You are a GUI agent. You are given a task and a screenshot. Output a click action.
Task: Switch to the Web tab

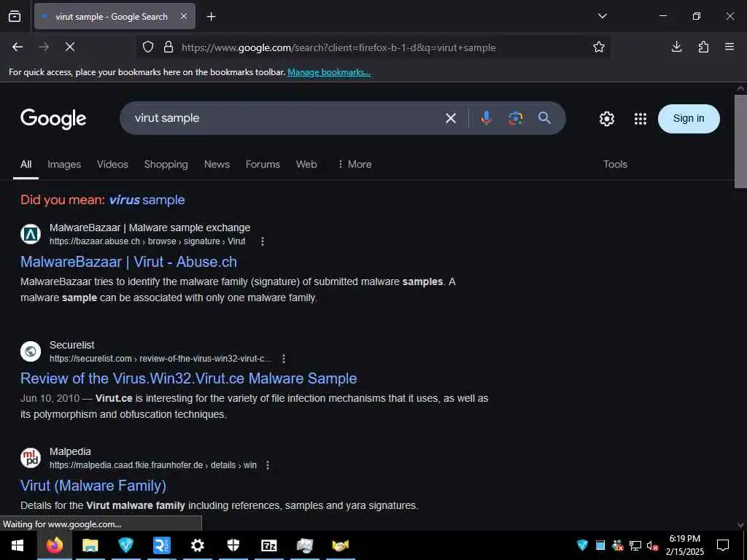coord(306,164)
